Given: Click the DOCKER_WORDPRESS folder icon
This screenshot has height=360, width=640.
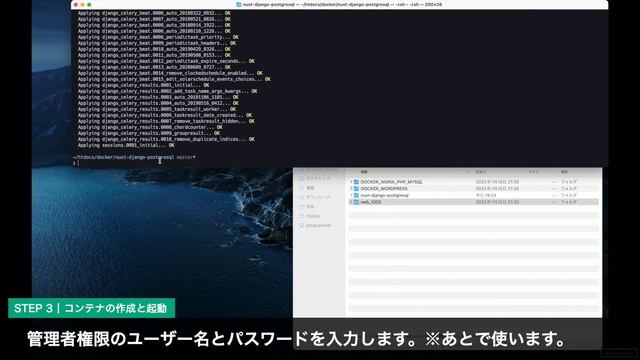Looking at the screenshot, I should (x=356, y=189).
